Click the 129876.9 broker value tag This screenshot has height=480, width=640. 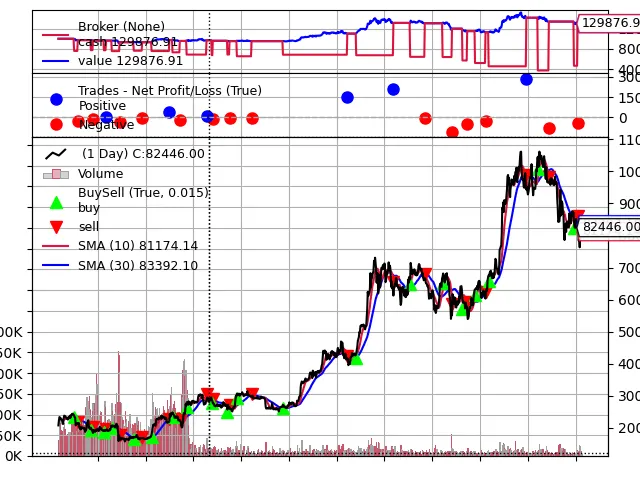tap(609, 22)
